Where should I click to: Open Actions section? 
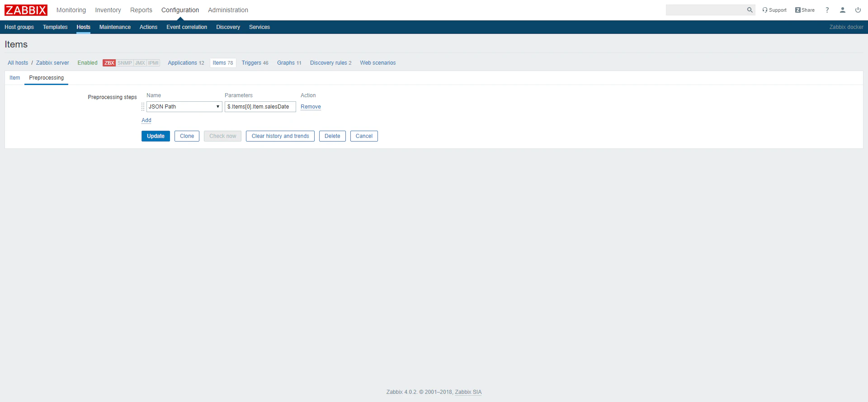point(148,27)
